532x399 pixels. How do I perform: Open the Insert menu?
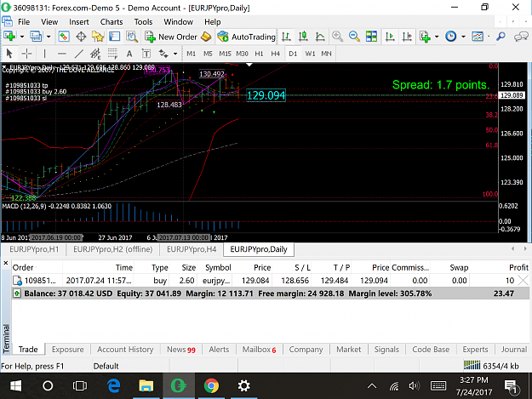78,22
